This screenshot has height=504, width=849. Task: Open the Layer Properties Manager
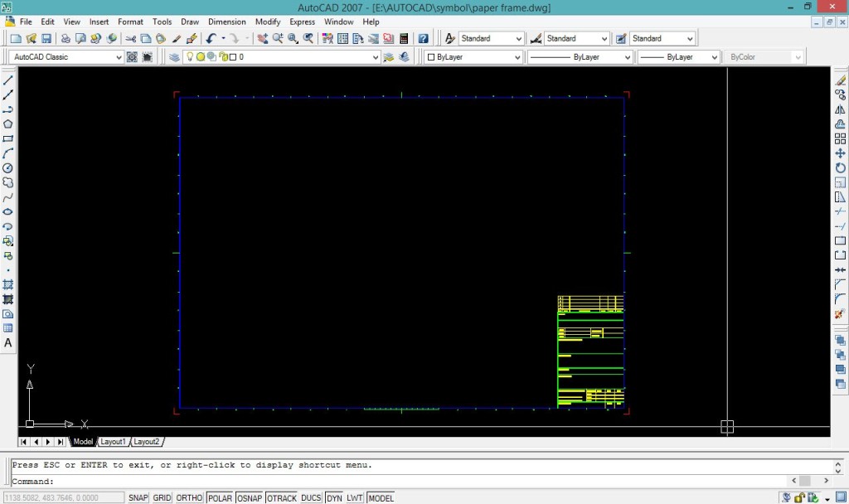(x=173, y=56)
